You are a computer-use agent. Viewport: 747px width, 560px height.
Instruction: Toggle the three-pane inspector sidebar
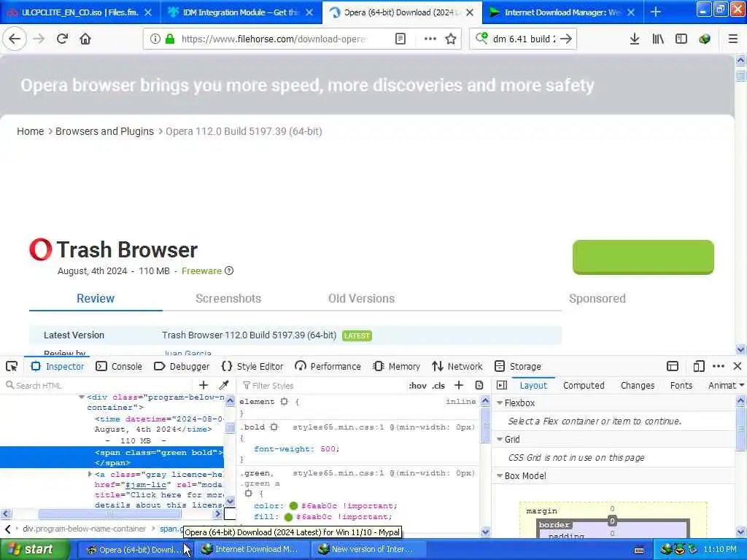(502, 385)
